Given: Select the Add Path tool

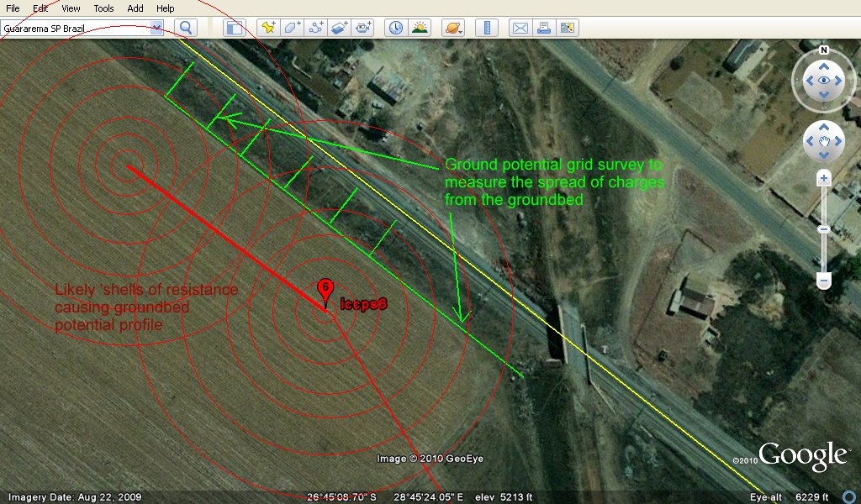Looking at the screenshot, I should pos(315,28).
